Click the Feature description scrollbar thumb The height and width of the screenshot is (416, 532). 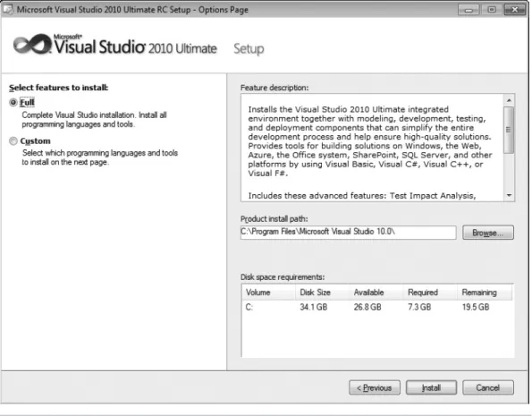point(509,130)
